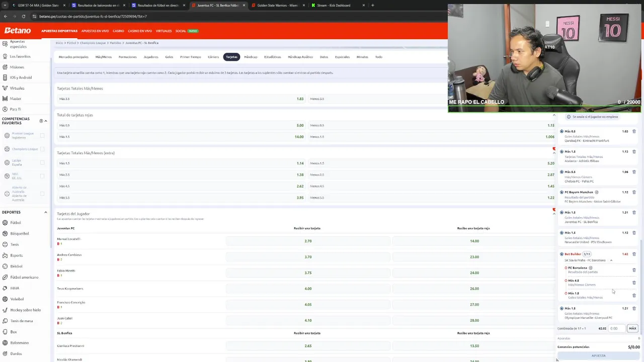The image size is (644, 362).
Task: Add a favorite competition with plus icon
Action: [41, 121]
